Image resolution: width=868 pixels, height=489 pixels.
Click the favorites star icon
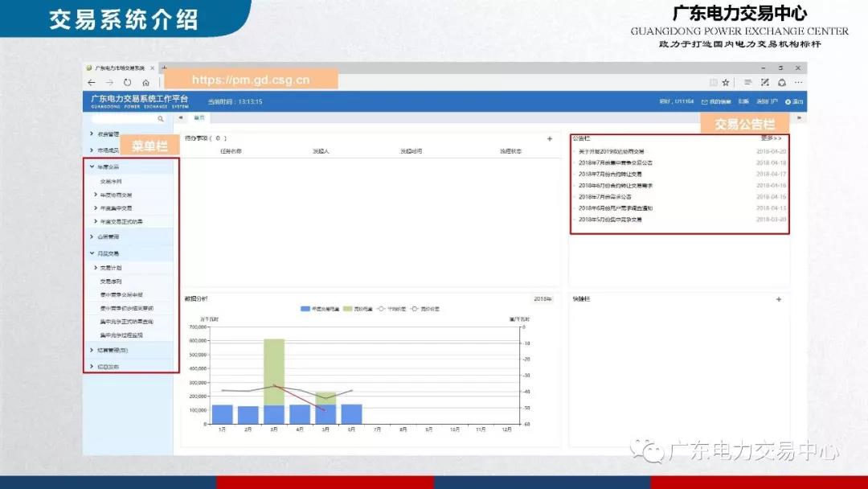pyautogui.click(x=725, y=82)
